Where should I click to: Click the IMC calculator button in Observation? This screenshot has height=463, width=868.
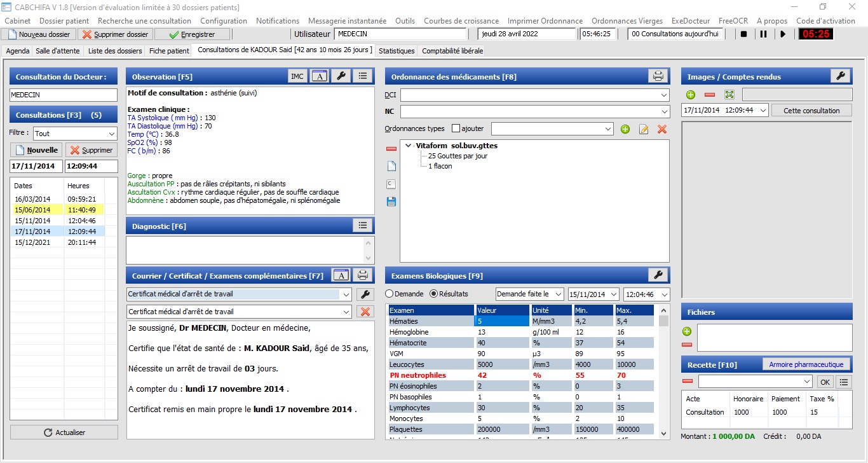point(297,76)
